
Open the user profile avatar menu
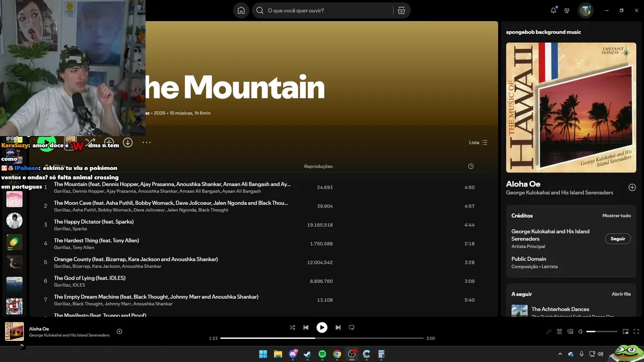click(x=585, y=11)
